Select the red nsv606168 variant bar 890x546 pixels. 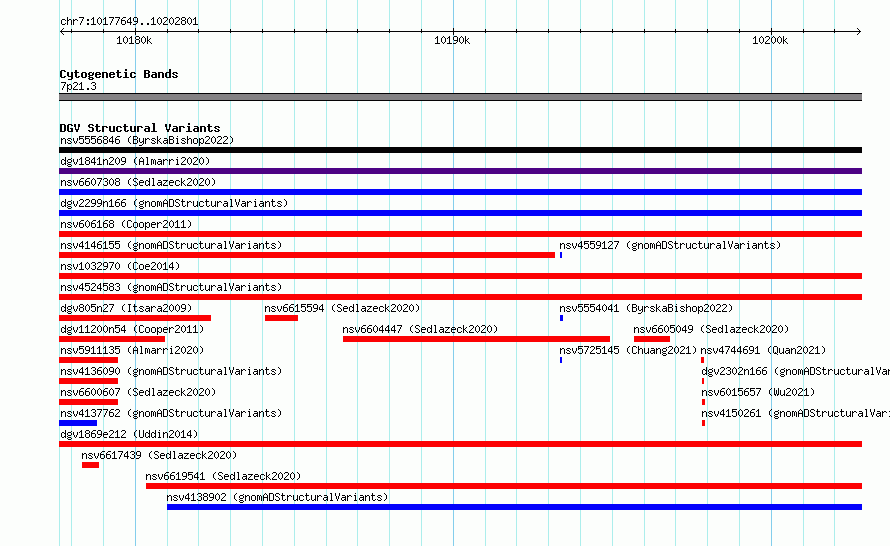coord(460,234)
